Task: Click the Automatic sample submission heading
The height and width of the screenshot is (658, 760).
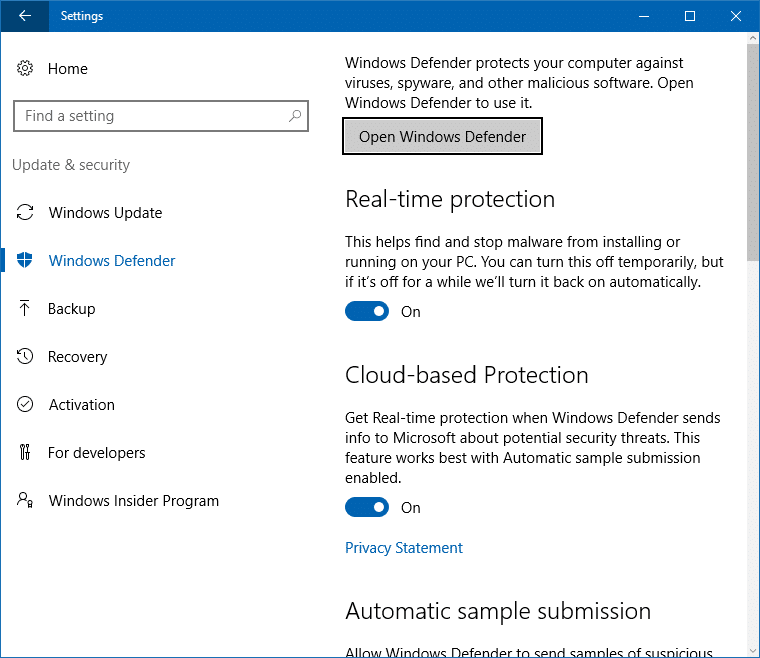Action: 498,611
